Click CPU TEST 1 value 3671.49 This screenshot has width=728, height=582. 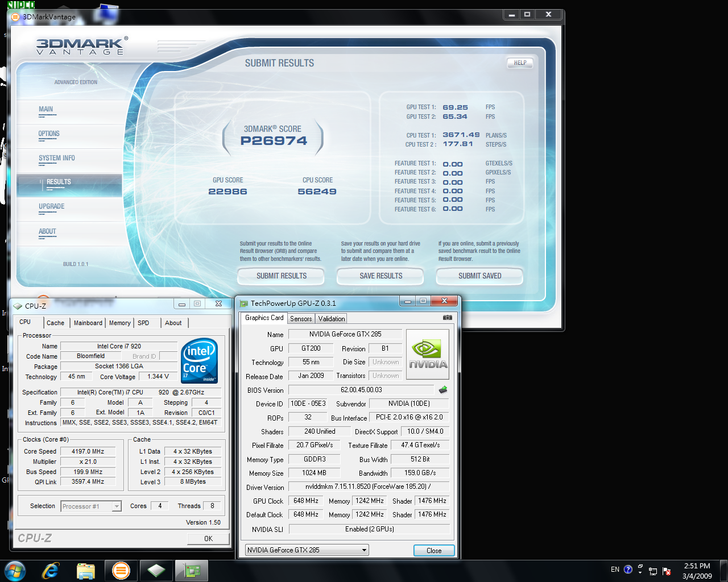461,135
